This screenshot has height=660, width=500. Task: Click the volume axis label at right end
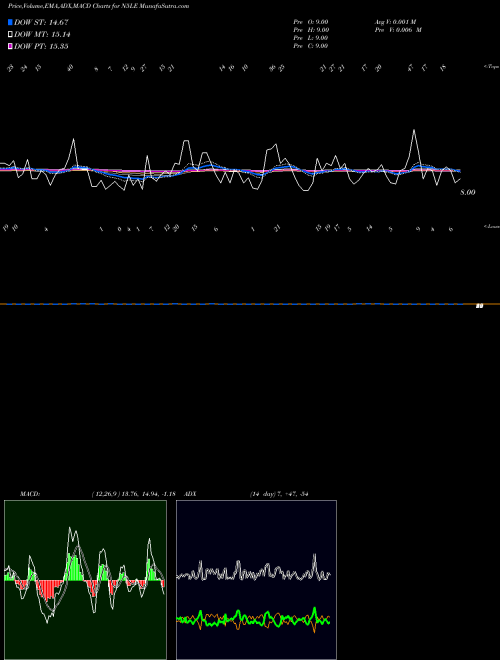(x=479, y=306)
